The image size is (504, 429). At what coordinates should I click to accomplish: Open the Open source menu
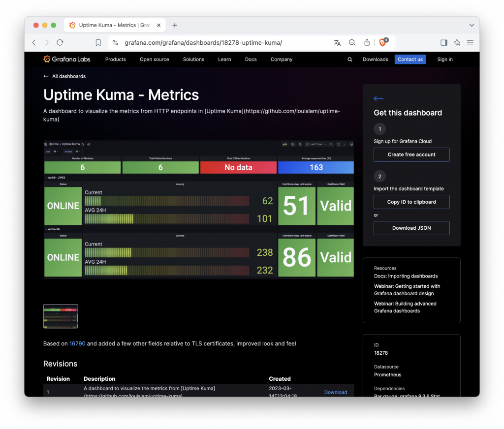(x=154, y=60)
